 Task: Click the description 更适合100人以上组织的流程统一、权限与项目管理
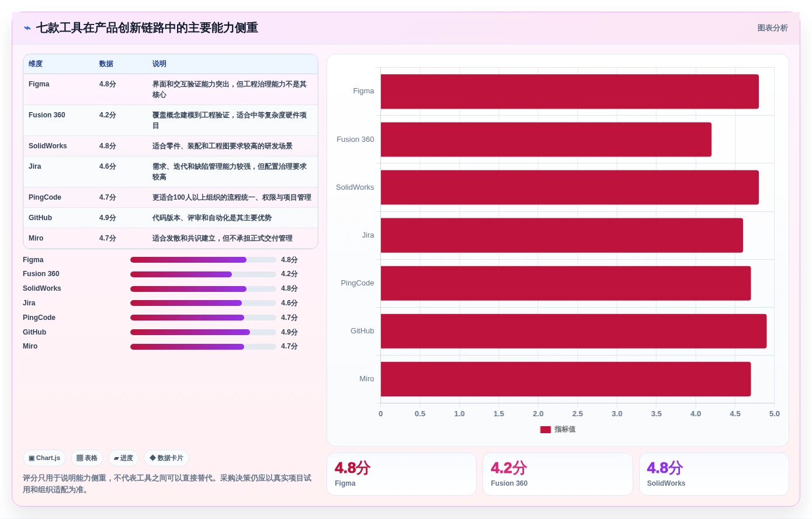pos(232,197)
